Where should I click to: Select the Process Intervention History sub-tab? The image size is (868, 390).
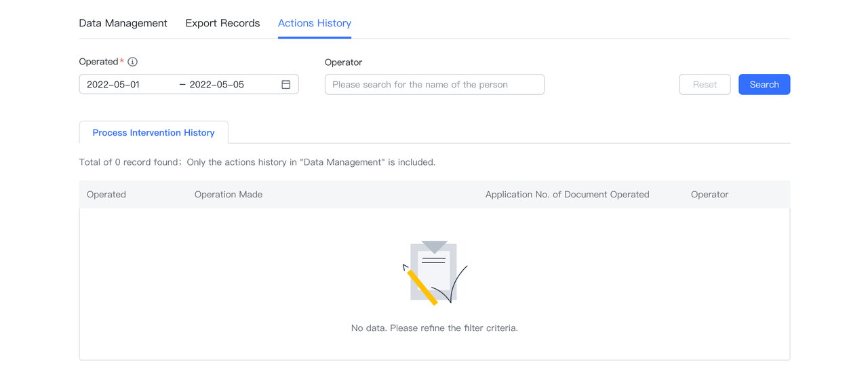(153, 133)
